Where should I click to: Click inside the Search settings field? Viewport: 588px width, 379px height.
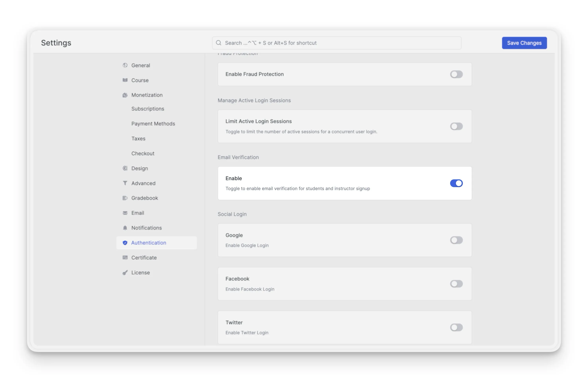click(337, 43)
